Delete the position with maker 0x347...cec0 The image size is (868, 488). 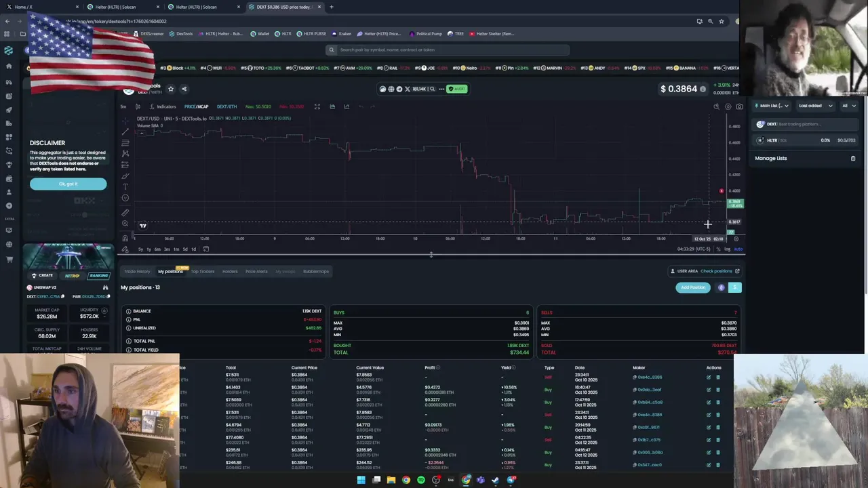[x=717, y=465]
